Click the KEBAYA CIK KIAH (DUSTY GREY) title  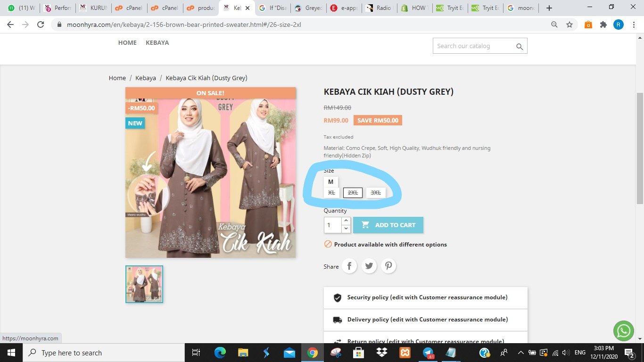click(388, 92)
